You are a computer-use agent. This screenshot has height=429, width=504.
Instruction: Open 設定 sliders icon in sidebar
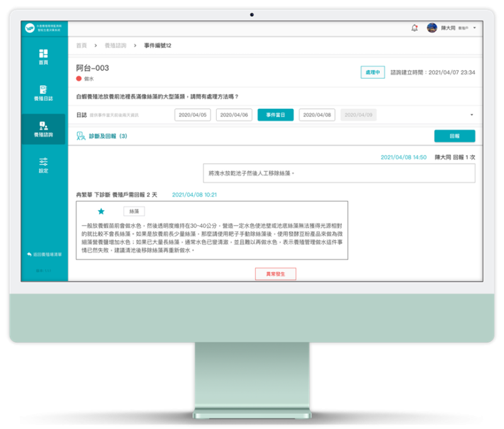[43, 163]
